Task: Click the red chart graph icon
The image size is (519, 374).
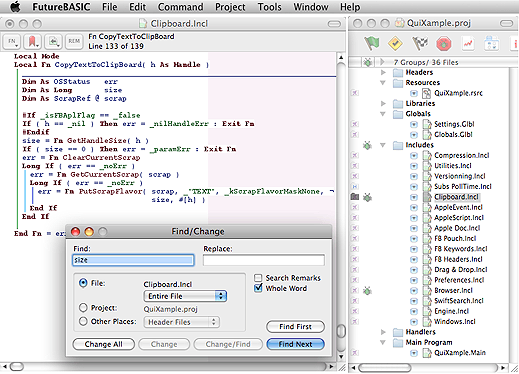Action: (x=468, y=44)
